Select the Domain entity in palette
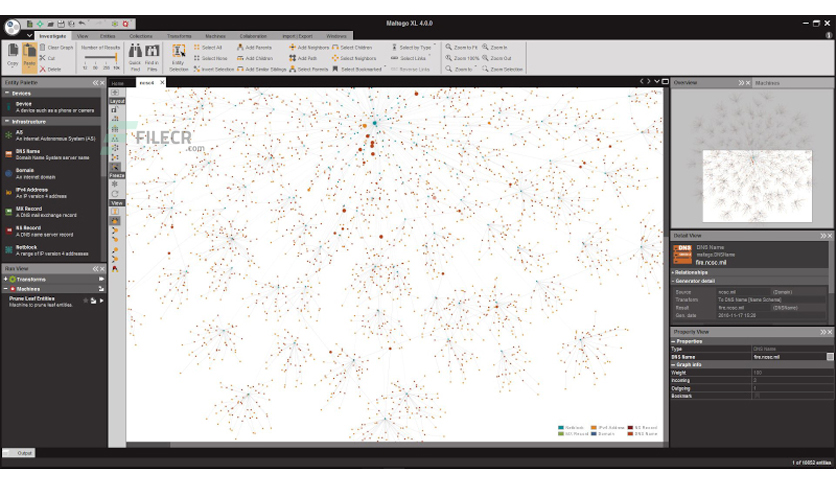The image size is (836, 484). (x=51, y=174)
